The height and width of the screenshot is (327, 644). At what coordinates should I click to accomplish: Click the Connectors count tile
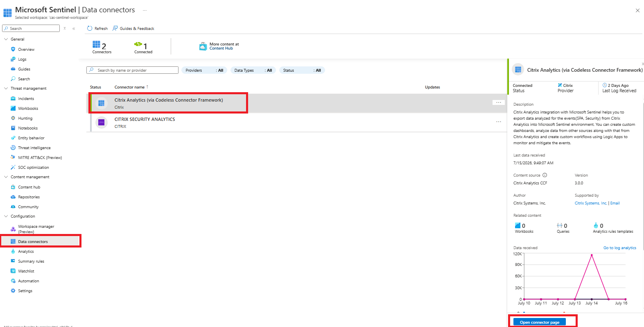pyautogui.click(x=102, y=47)
